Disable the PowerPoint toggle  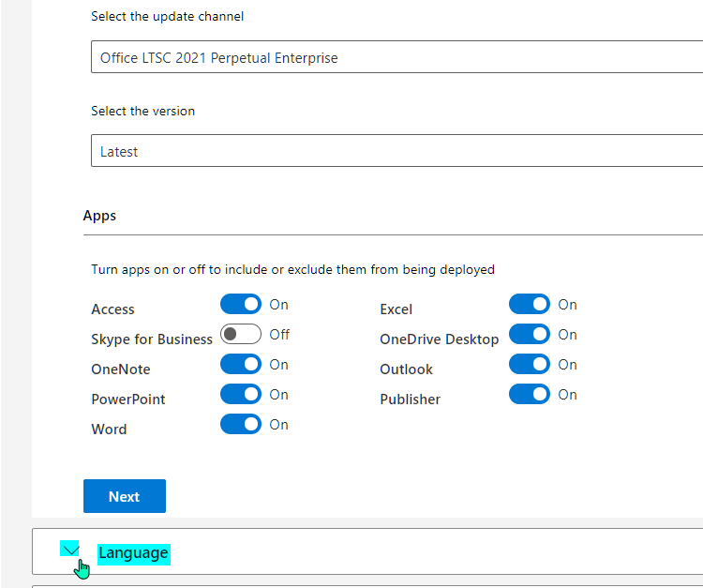(x=241, y=394)
